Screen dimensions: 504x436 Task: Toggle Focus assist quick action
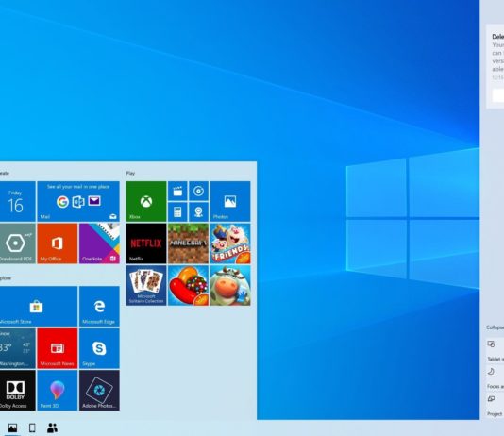point(495,377)
